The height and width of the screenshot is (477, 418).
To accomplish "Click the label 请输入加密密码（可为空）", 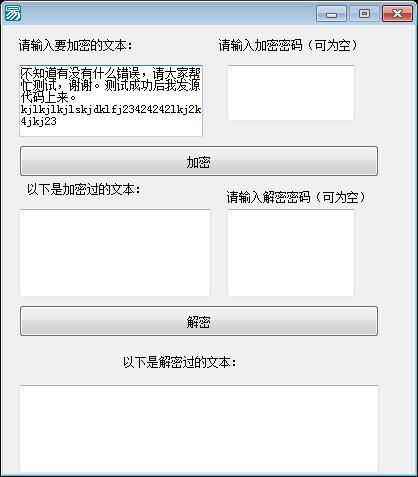I will (289, 45).
